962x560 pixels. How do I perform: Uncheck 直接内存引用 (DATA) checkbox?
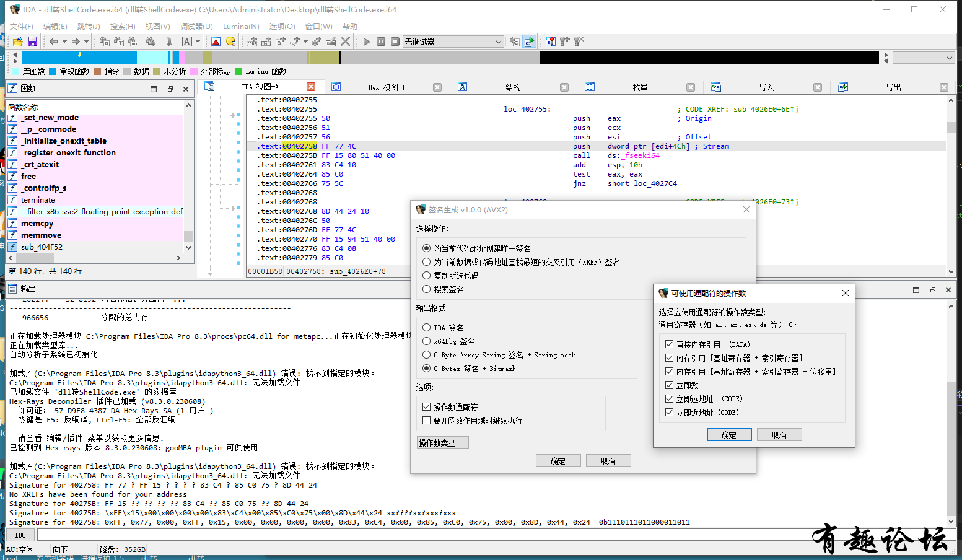coord(669,344)
